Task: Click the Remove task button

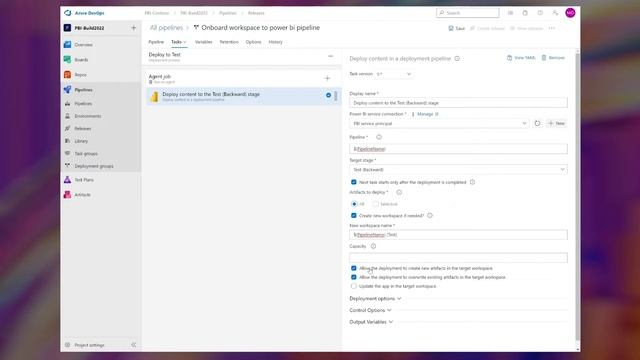Action: 553,58
